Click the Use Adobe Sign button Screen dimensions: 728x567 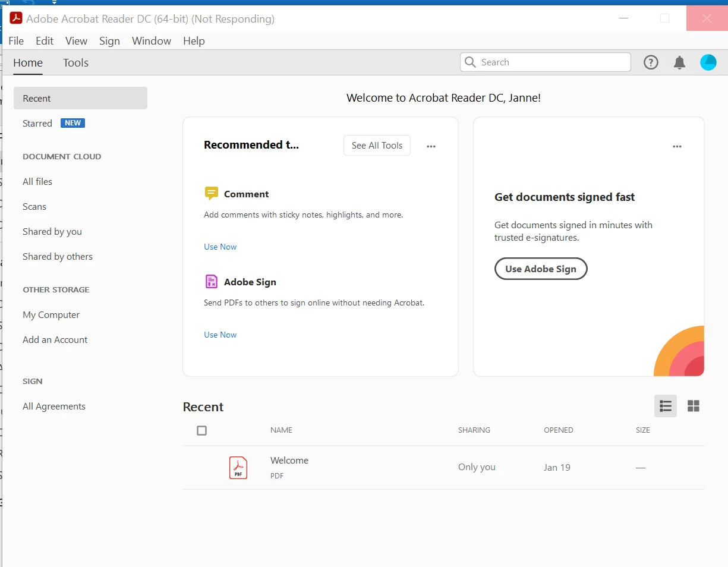click(x=541, y=269)
